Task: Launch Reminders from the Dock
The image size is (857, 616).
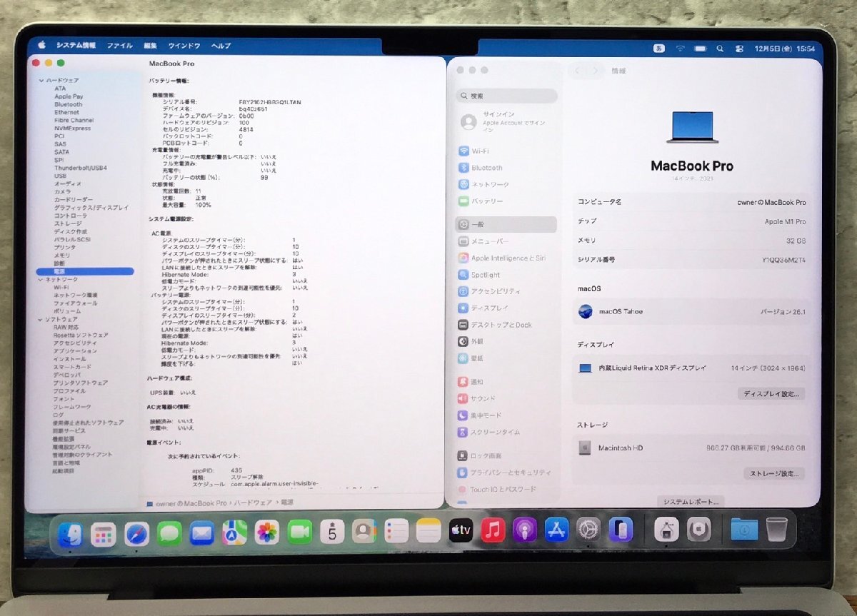Action: [396, 532]
